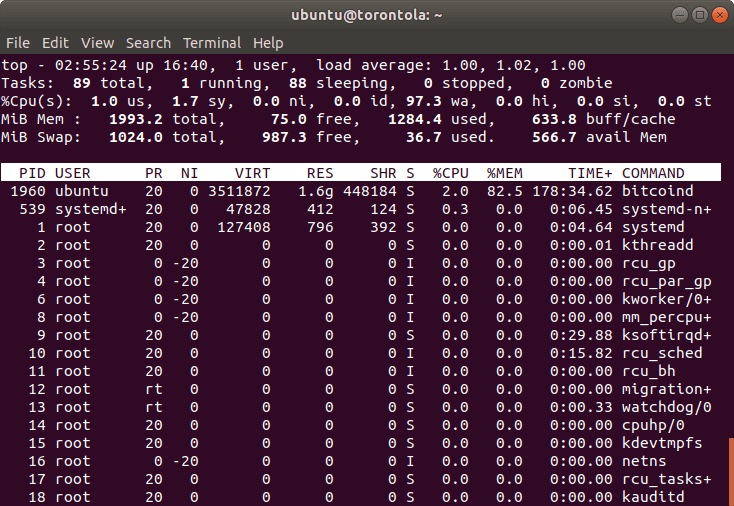Click the bitcoind process row
The image size is (734, 506).
pyautogui.click(x=360, y=191)
